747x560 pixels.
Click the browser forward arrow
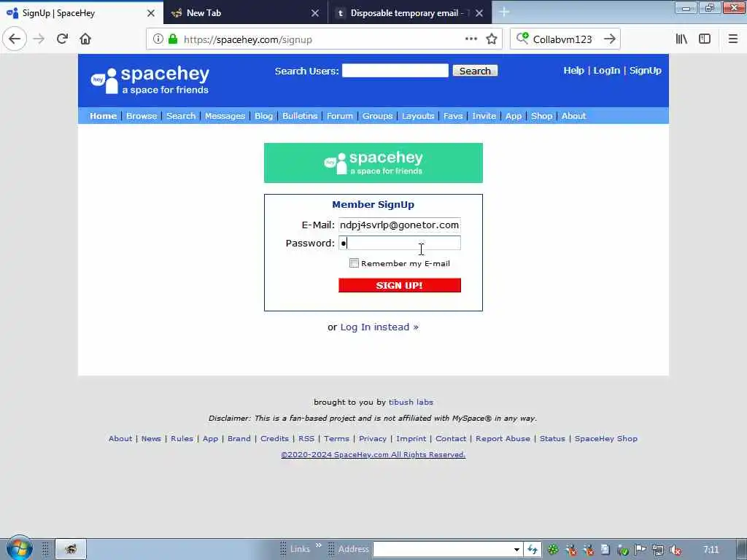pos(39,39)
